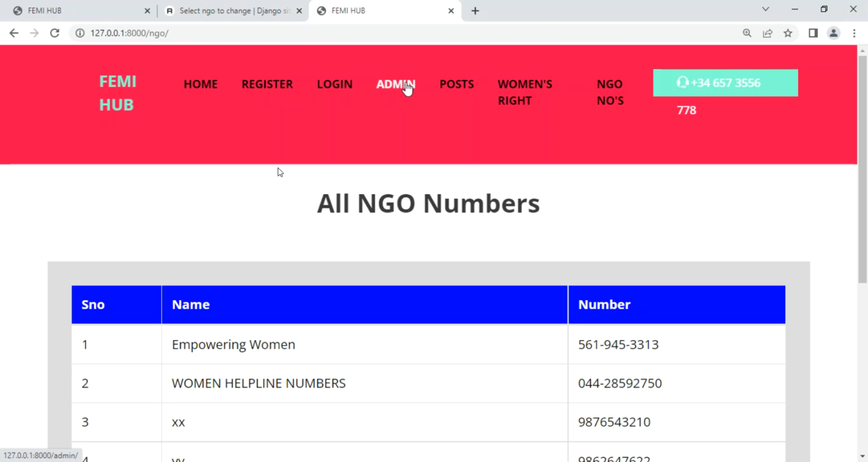This screenshot has height=462, width=868.
Task: Open the WOMEN'S RIGHT page
Action: click(525, 92)
